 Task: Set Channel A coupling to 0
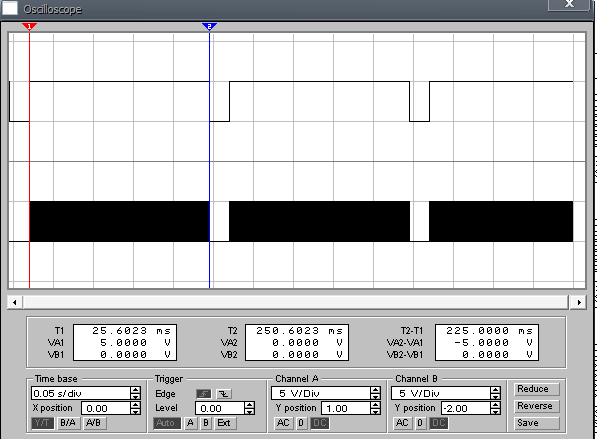click(301, 423)
